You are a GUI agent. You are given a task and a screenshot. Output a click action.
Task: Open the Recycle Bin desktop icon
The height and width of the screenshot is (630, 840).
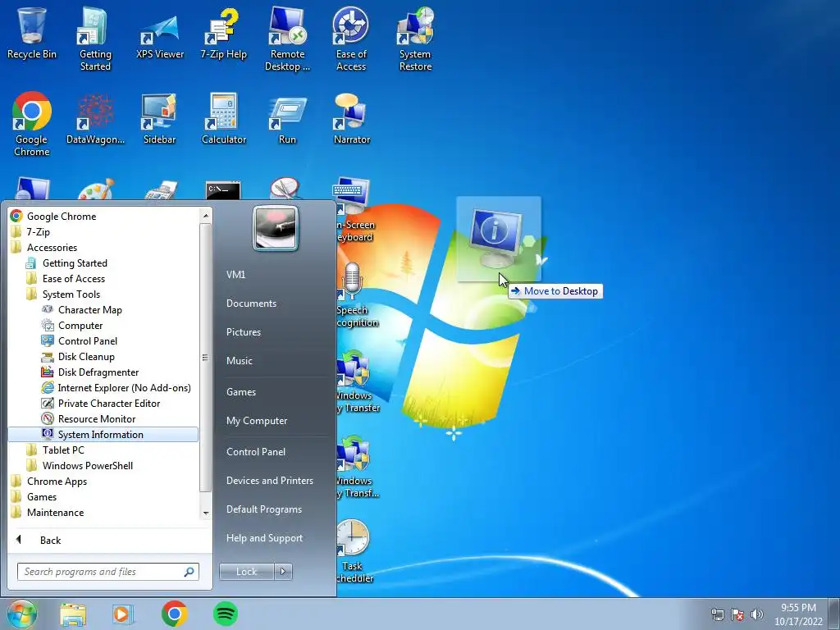point(32,33)
